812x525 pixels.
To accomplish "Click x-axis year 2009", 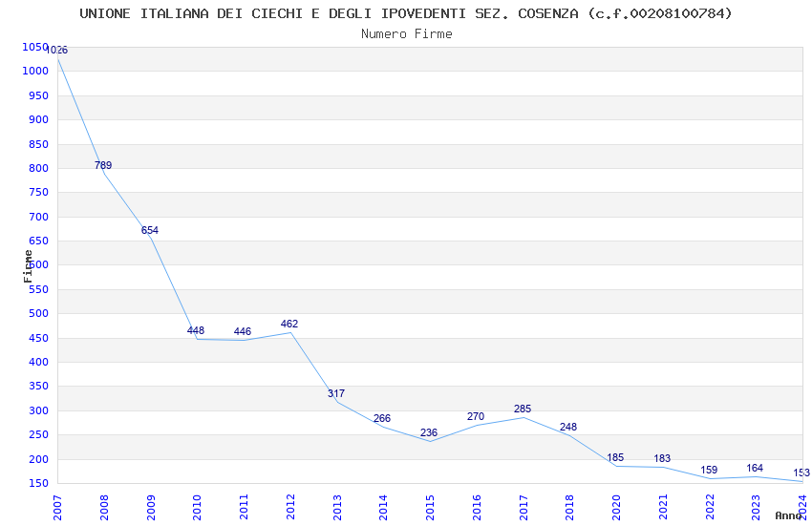I will (x=150, y=508).
